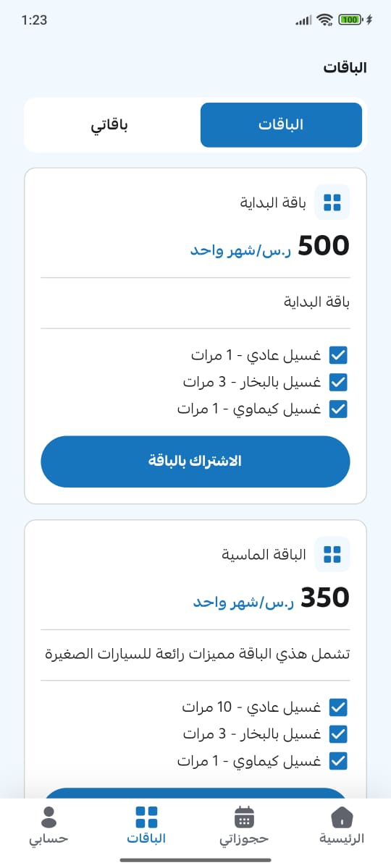391x868 pixels.
Task: Open the calendar icon for حجوزاتي
Action: tap(245, 818)
